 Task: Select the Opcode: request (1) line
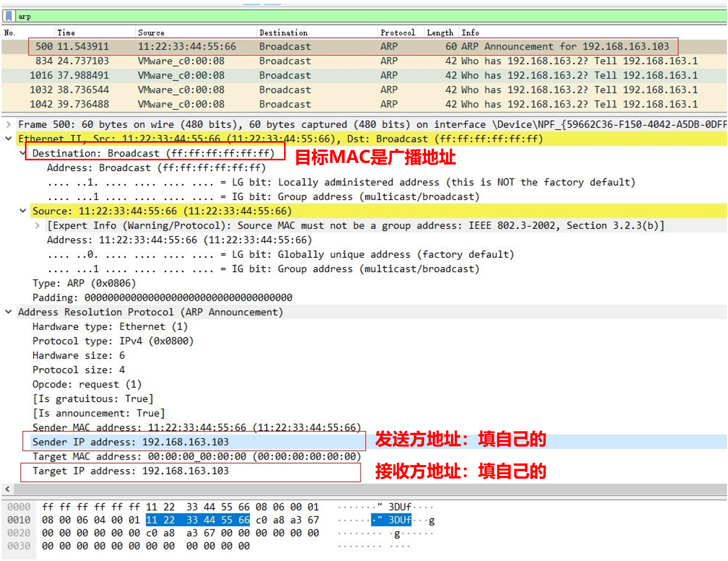point(87,385)
